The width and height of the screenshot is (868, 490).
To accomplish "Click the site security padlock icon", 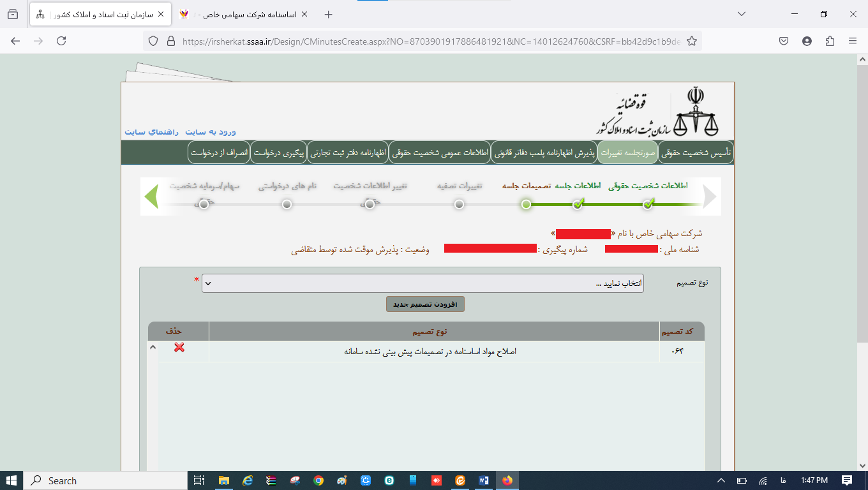I will point(170,41).
